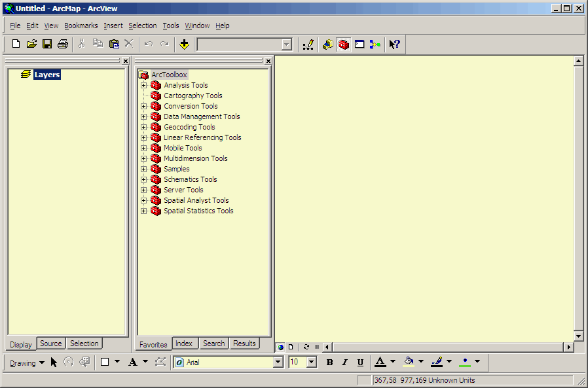The width and height of the screenshot is (588, 388).
Task: Click the Samples toolbox icon
Action: click(x=156, y=169)
